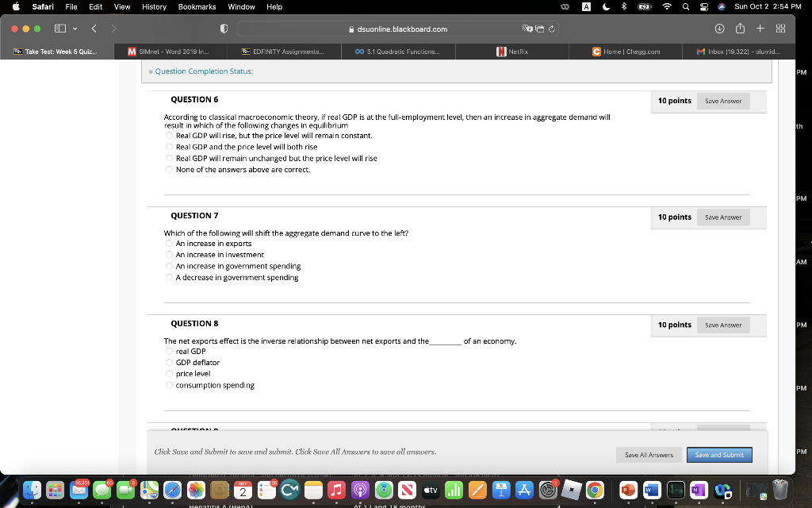Screen dimensions: 812x508
Task: Save answer for Question 7
Action: click(x=723, y=217)
